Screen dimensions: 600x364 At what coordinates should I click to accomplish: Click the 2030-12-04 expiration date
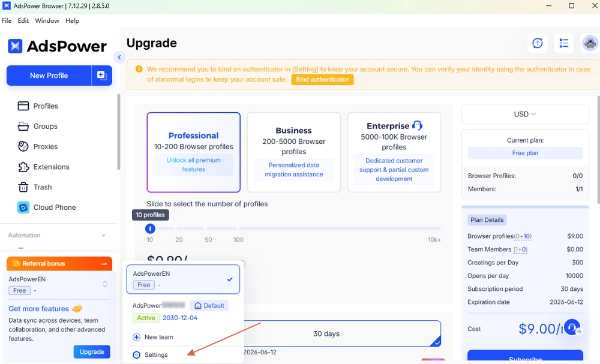tap(180, 318)
